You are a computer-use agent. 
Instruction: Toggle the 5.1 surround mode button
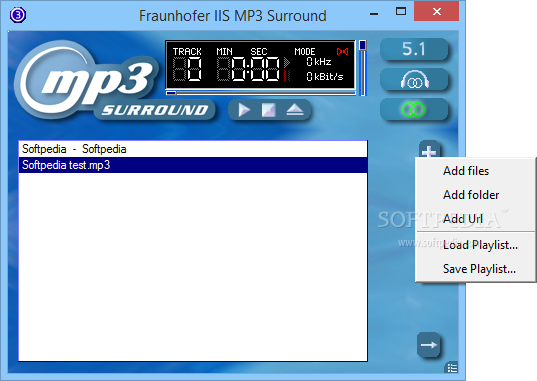(x=414, y=49)
